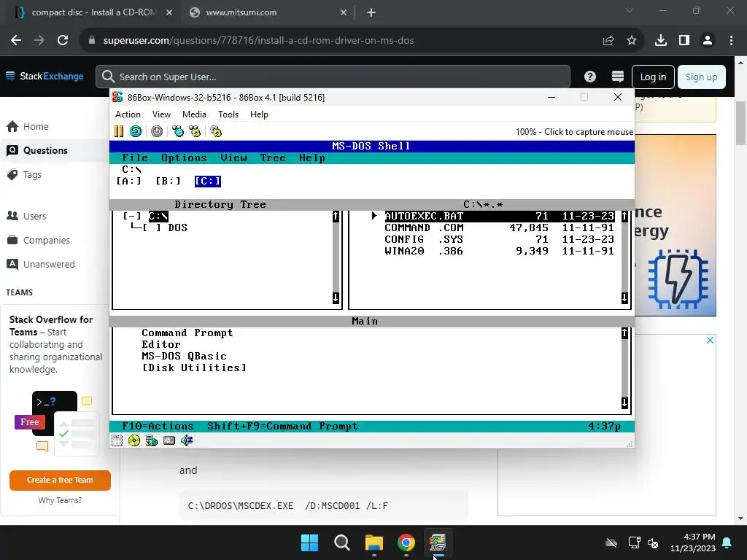
Task: Select drive B: in DOS Shell
Action: [169, 181]
